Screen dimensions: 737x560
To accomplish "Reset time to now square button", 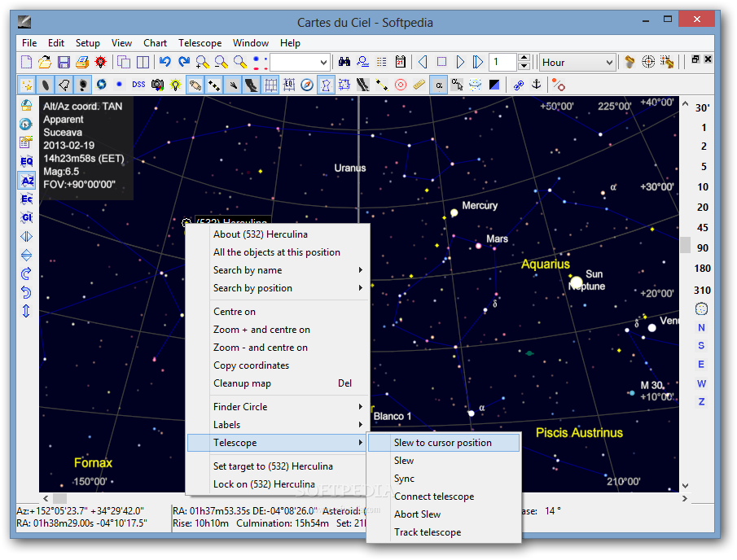I will [x=441, y=62].
